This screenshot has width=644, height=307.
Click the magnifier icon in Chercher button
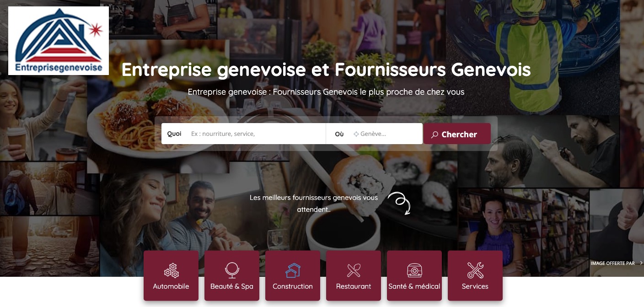tap(435, 135)
